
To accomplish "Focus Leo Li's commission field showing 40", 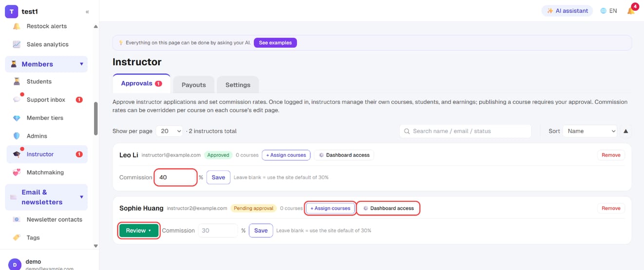I will point(175,178).
